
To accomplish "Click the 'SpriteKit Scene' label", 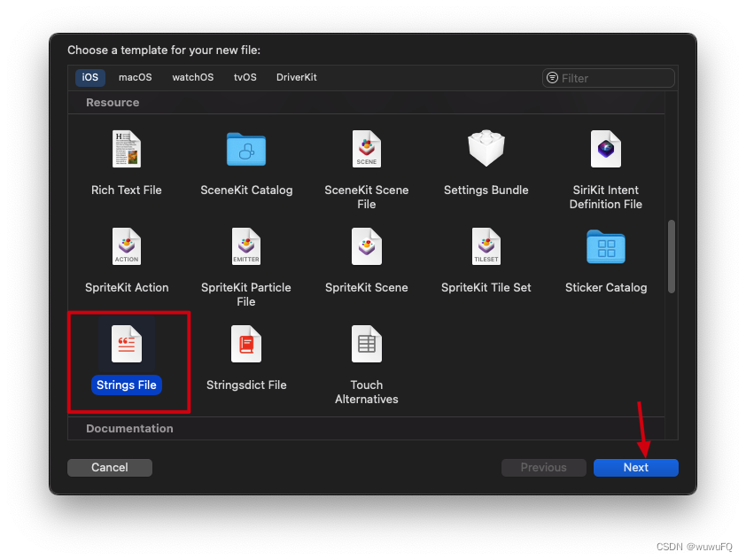I will click(366, 287).
